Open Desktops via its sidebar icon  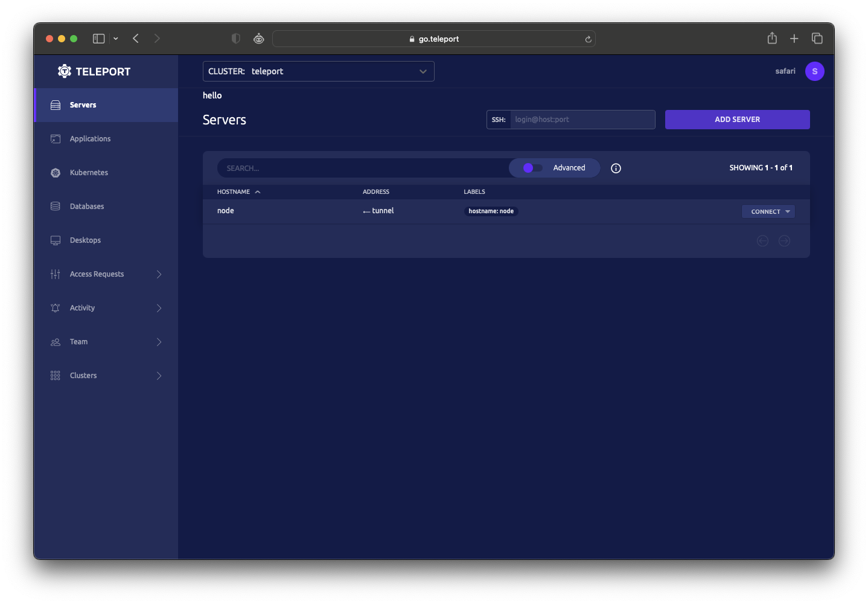tap(55, 240)
